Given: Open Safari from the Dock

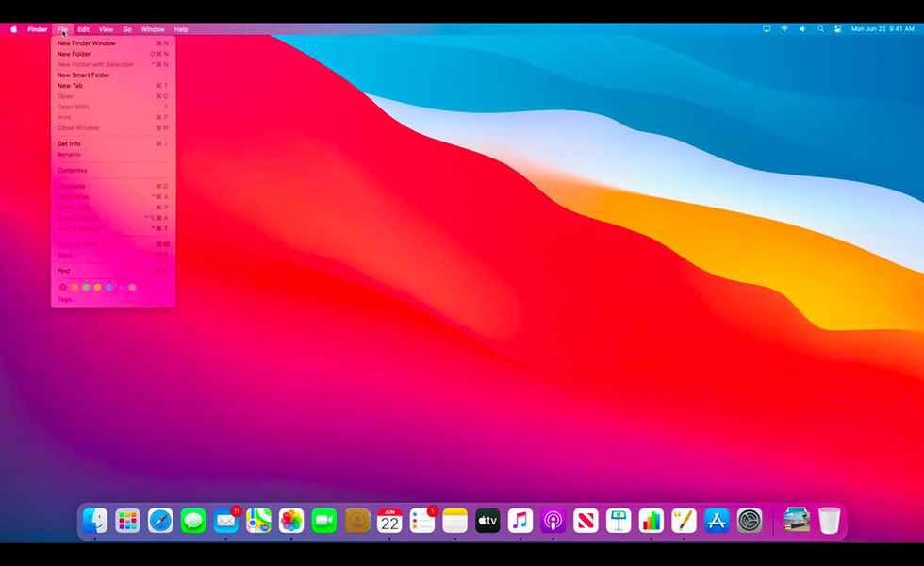Looking at the screenshot, I should tap(160, 520).
